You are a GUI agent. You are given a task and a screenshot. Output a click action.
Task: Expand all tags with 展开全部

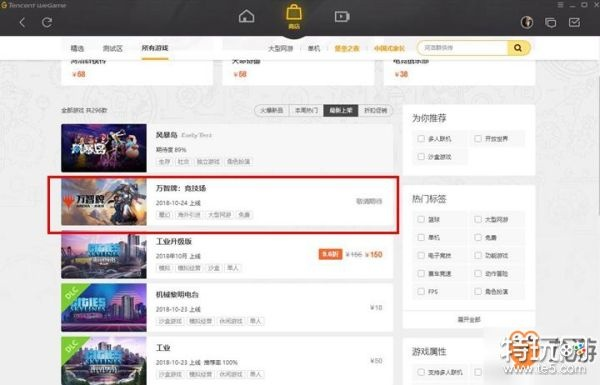tap(469, 320)
